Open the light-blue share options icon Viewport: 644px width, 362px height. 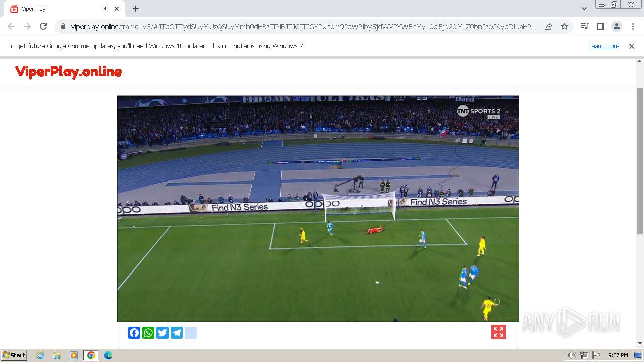pos(191,333)
